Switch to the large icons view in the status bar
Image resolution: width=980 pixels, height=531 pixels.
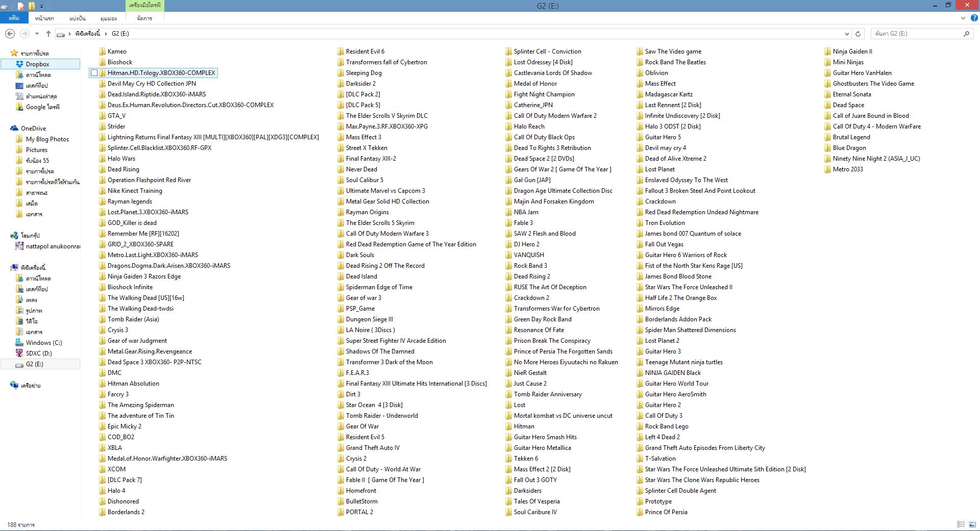973,524
